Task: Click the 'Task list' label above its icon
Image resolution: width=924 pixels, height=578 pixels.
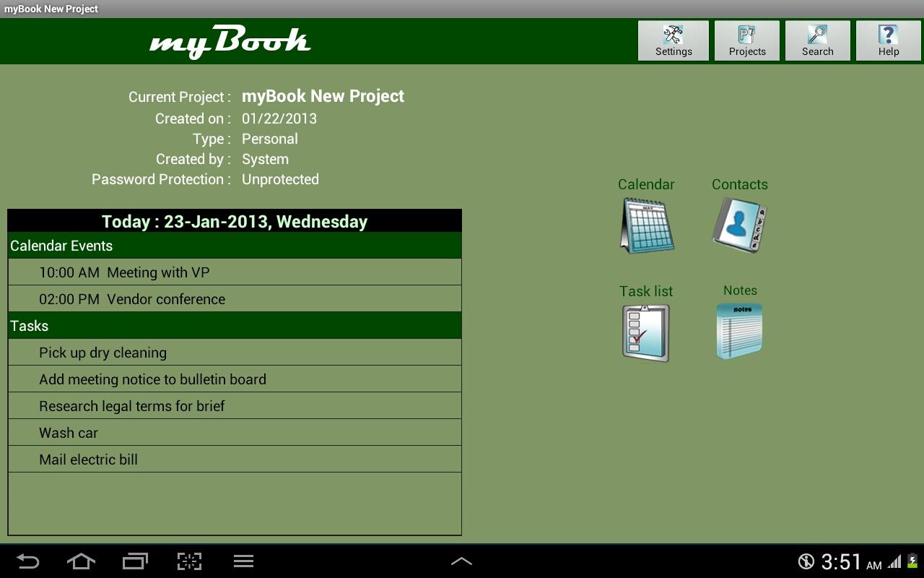Action: 646,291
